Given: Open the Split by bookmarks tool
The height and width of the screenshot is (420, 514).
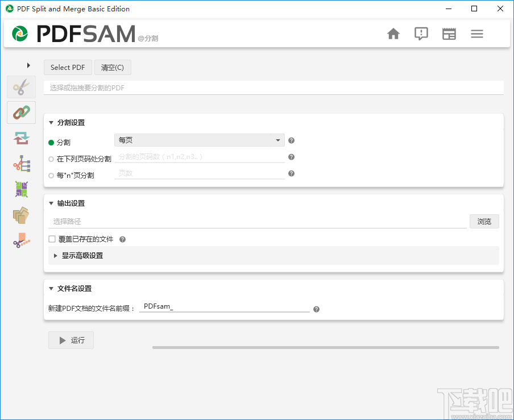Looking at the screenshot, I should [21, 163].
